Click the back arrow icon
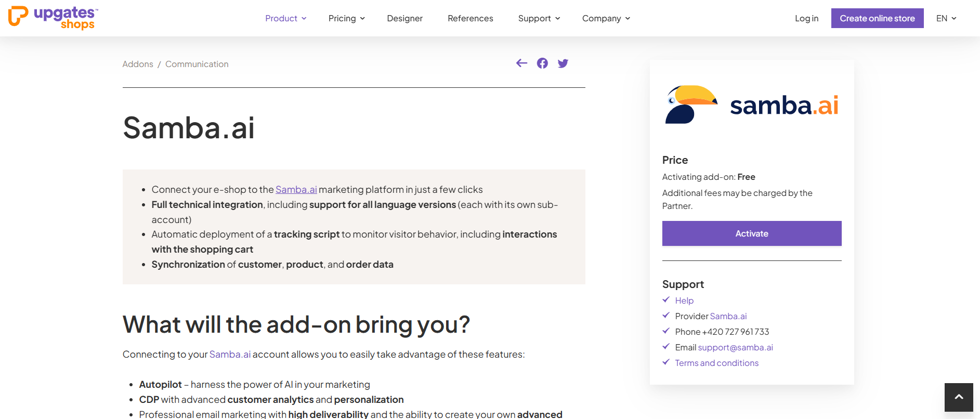The image size is (980, 419). pyautogui.click(x=521, y=63)
